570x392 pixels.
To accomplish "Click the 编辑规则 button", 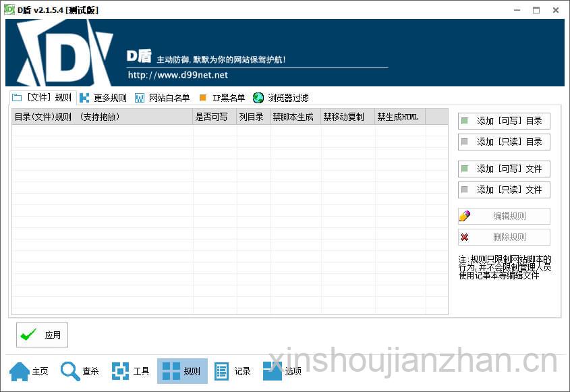I will [x=504, y=217].
